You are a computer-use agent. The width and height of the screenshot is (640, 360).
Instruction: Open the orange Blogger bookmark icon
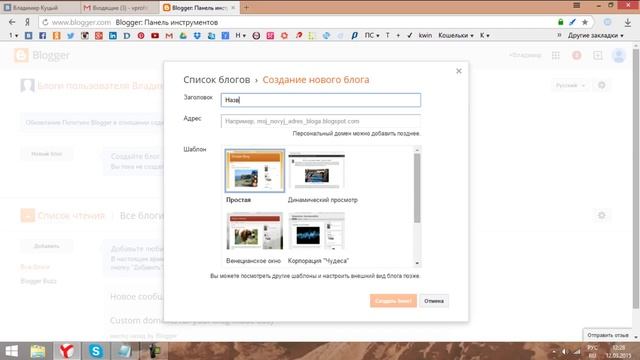click(x=57, y=36)
